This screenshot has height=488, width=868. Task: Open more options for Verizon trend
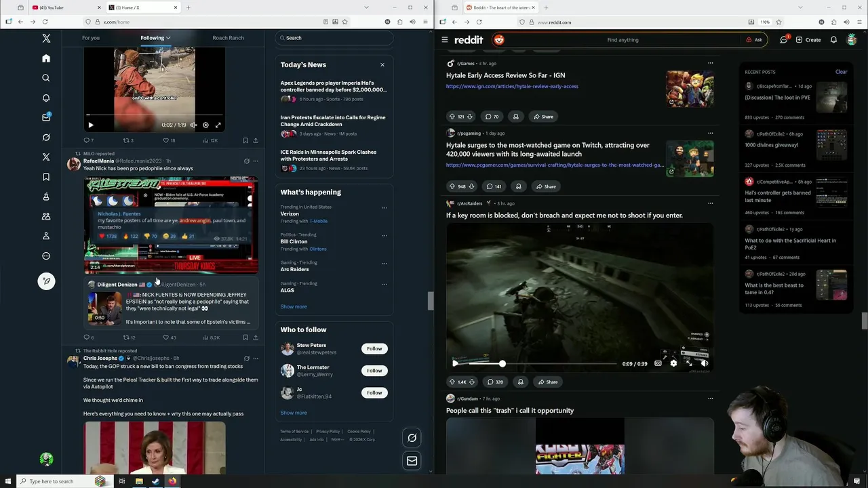[384, 207]
